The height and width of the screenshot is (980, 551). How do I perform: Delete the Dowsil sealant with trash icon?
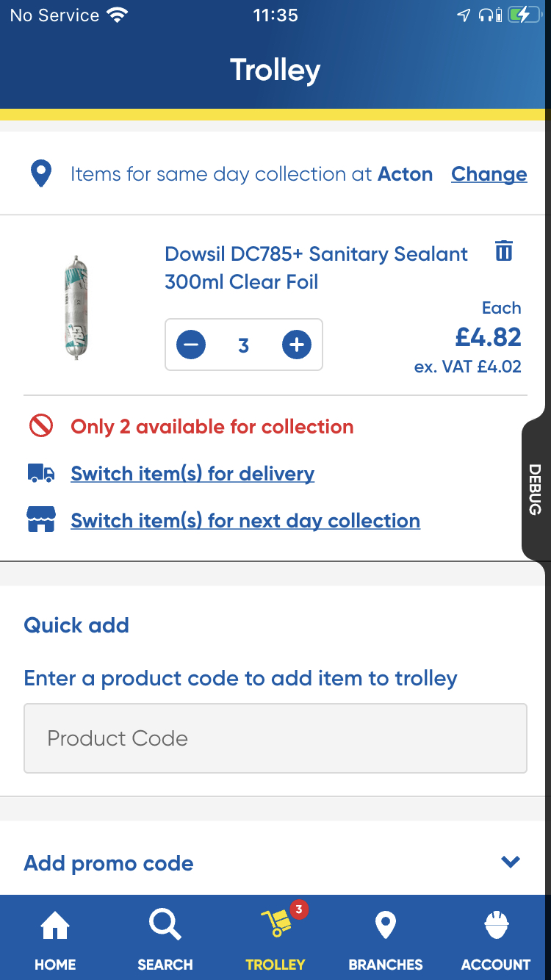[x=503, y=251]
